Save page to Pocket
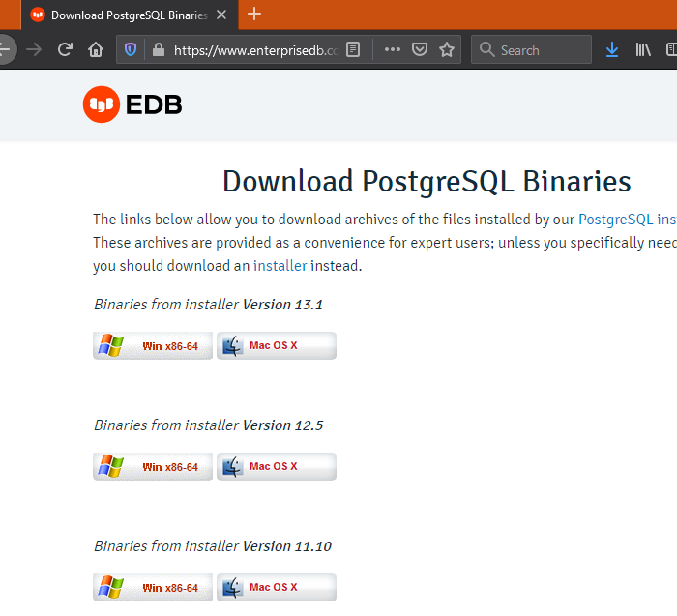Viewport: 677px width, 616px height. pyautogui.click(x=419, y=49)
